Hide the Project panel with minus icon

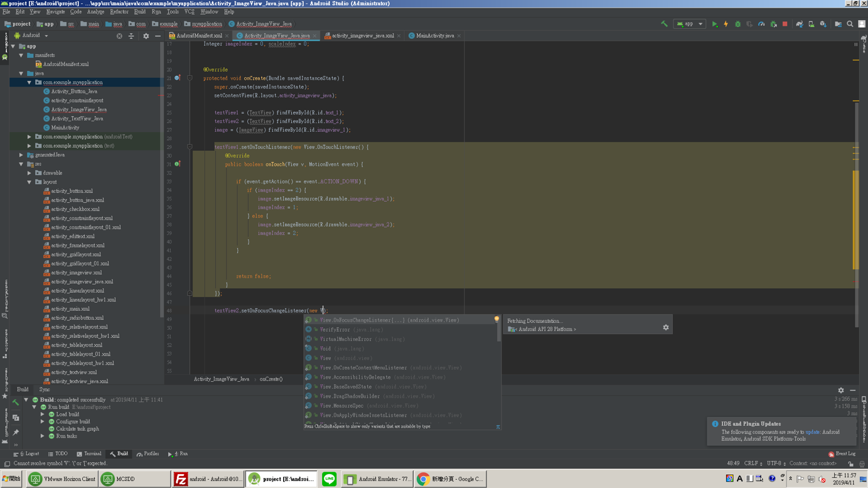158,36
